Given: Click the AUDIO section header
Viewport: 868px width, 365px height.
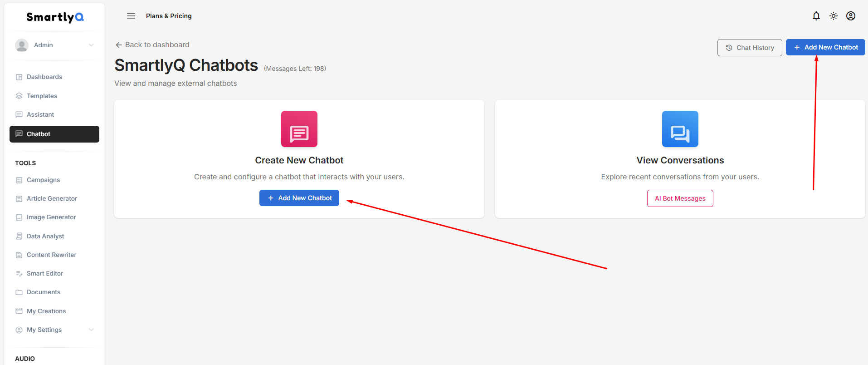Looking at the screenshot, I should [25, 359].
